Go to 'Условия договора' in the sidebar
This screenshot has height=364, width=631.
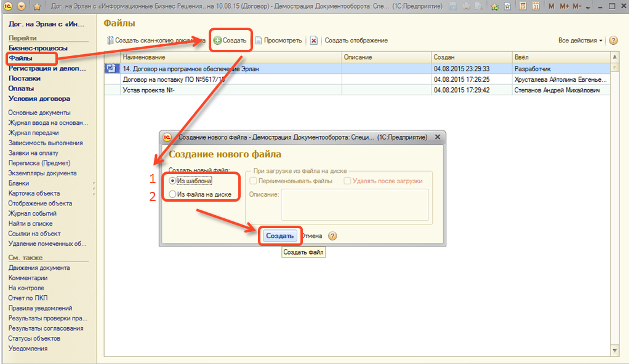pos(39,98)
